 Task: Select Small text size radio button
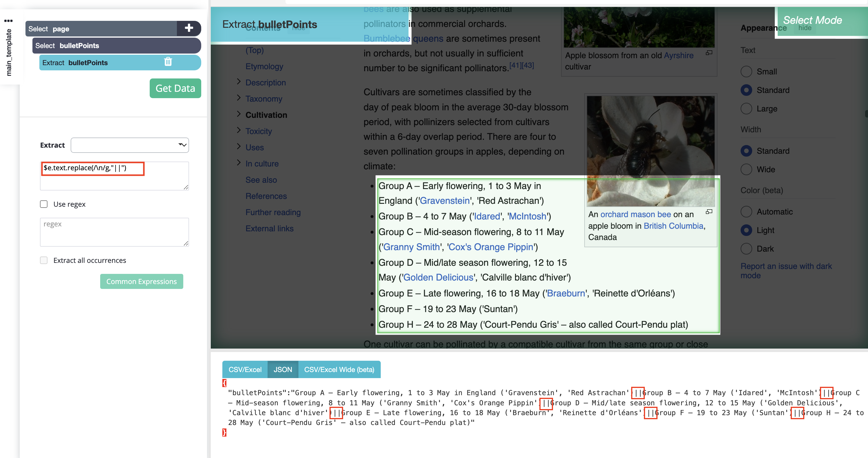point(746,72)
